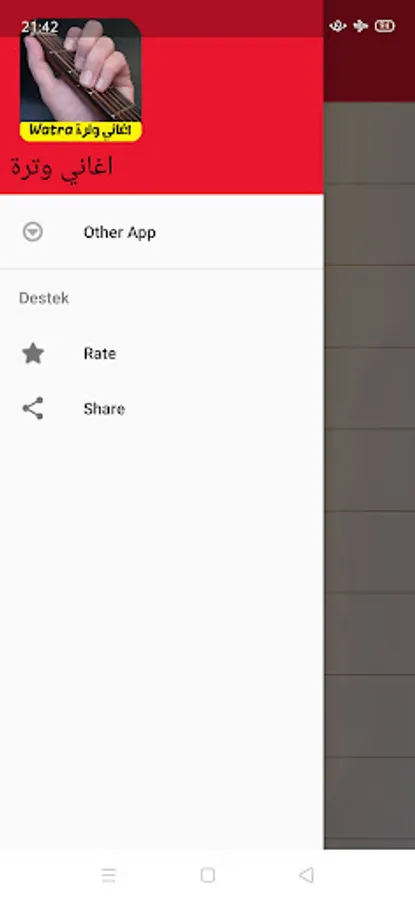Click the Arabic app title اغاني وترة
415x900 pixels.
(61, 166)
